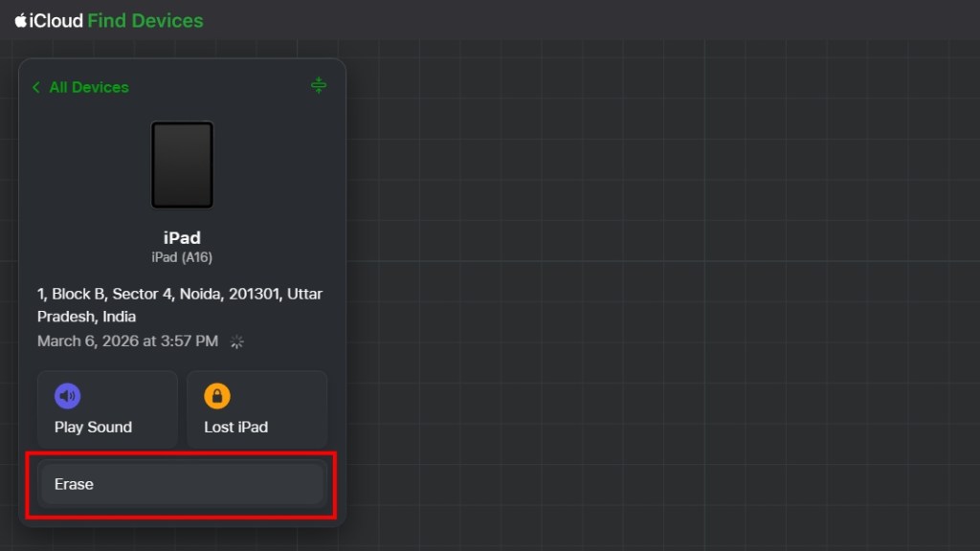Click the Erase button
Image resolution: width=980 pixels, height=551 pixels.
182,484
